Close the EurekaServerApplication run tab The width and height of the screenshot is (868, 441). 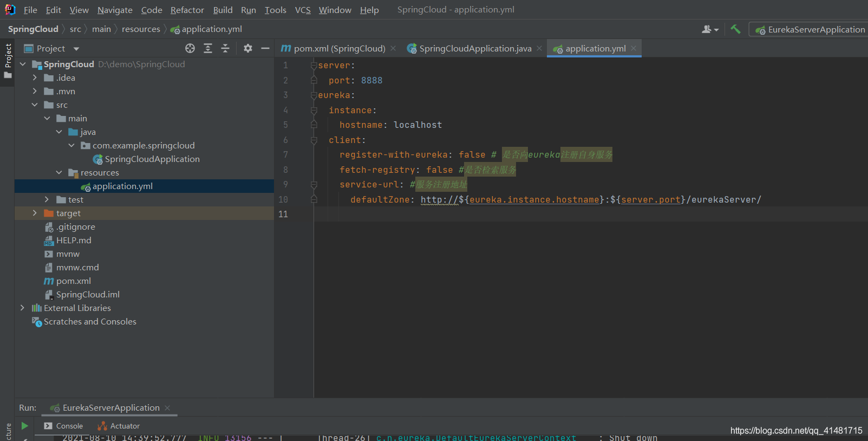point(167,408)
